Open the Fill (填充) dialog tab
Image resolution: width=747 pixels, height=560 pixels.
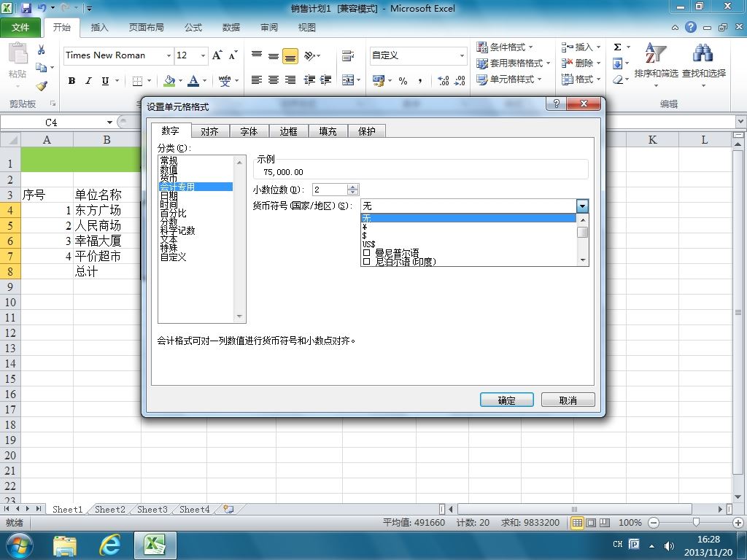pyautogui.click(x=328, y=131)
